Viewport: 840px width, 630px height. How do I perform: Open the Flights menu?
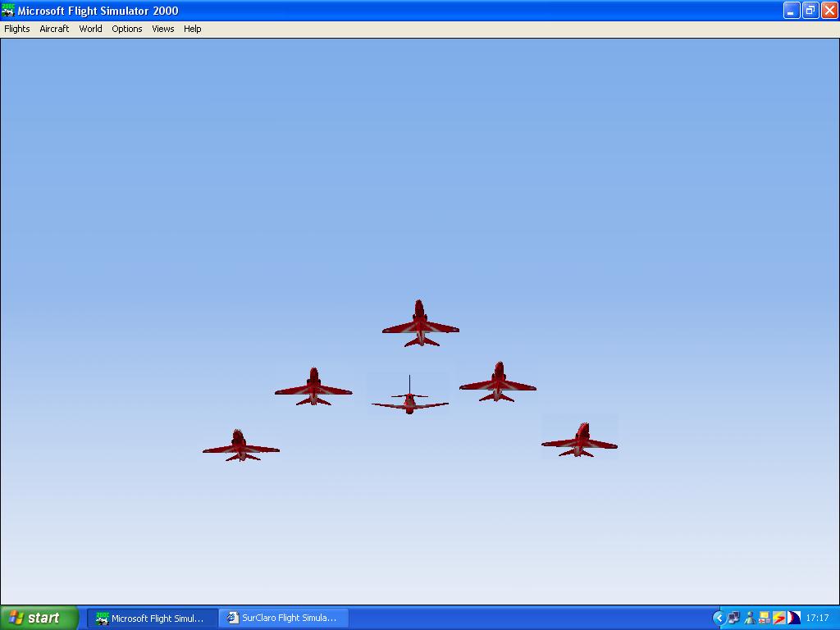(x=16, y=29)
